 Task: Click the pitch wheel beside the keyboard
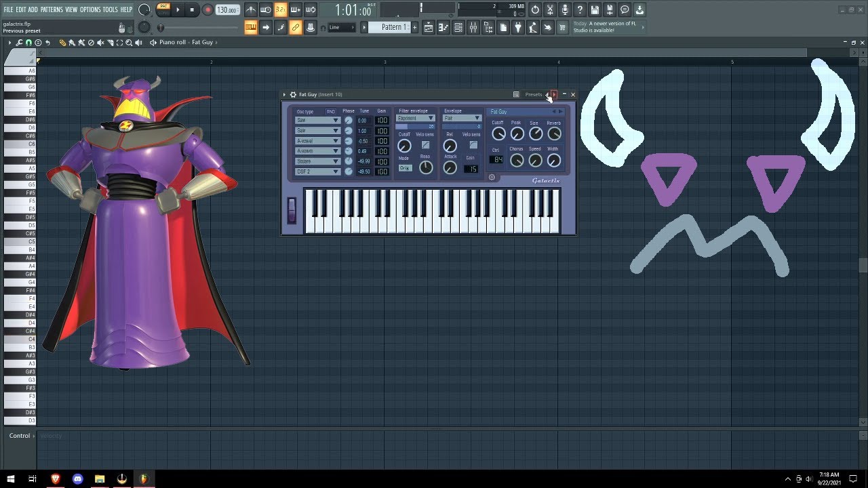point(292,210)
